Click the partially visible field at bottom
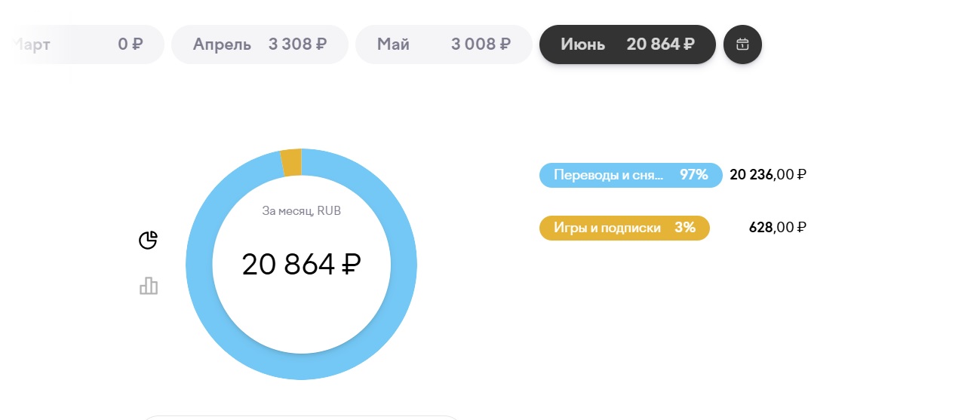Viewport: 980px width, 420px height. click(302, 417)
